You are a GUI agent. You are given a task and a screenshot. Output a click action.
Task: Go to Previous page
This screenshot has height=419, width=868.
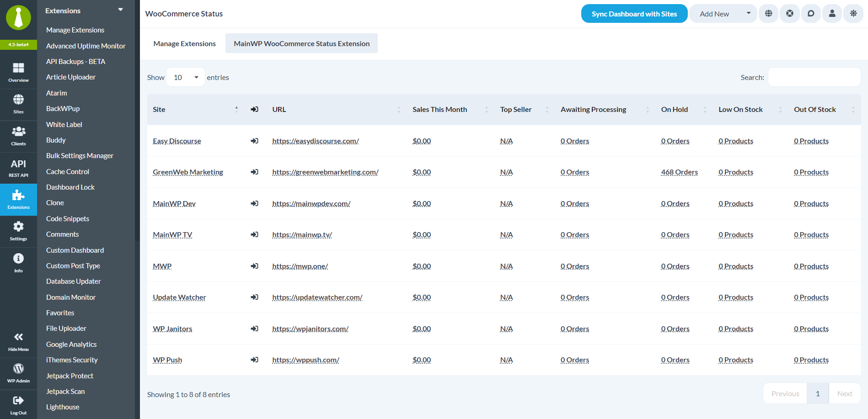[x=785, y=393]
